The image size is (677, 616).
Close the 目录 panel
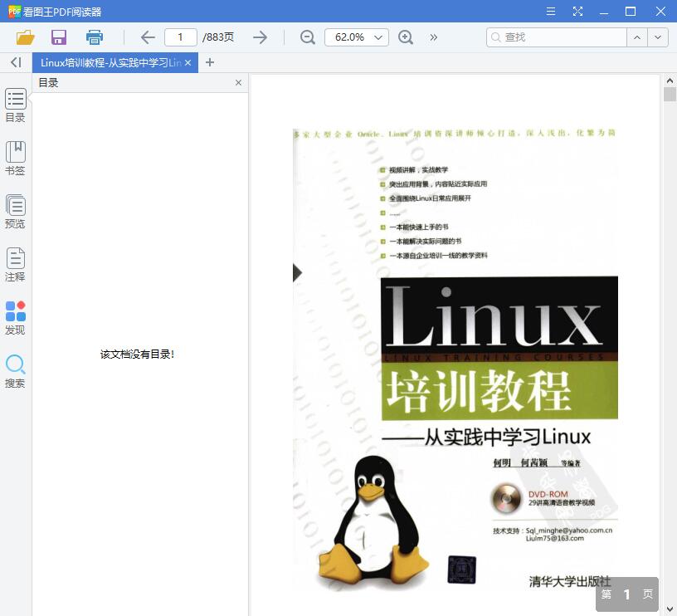pos(238,82)
